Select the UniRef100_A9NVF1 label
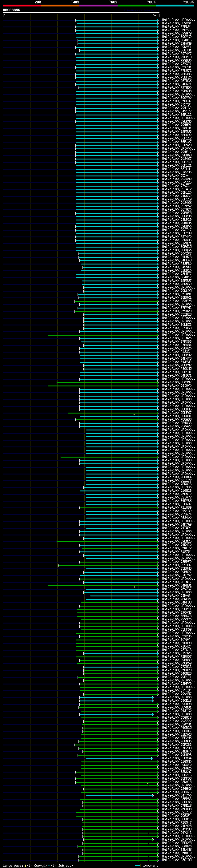Image resolution: width=197 pixels, height=868 pixels. [177, 47]
